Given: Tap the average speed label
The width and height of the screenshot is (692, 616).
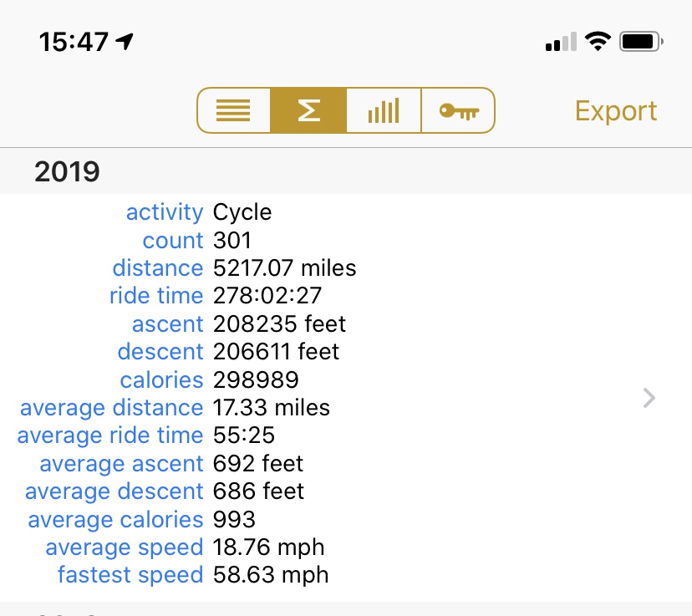Looking at the screenshot, I should (x=124, y=547).
